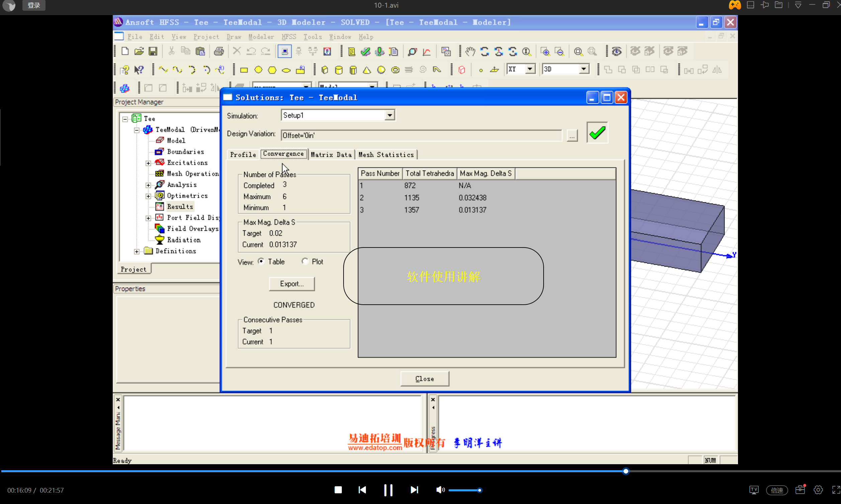Select the Draw Sphere tool
The height and width of the screenshot is (504, 841).
point(381,70)
